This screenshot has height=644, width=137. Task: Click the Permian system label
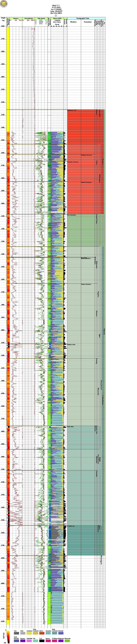coord(103,161)
